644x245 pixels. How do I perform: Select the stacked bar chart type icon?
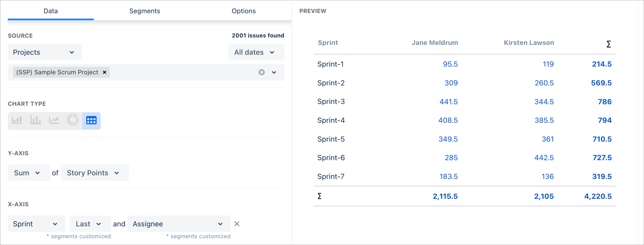[35, 120]
